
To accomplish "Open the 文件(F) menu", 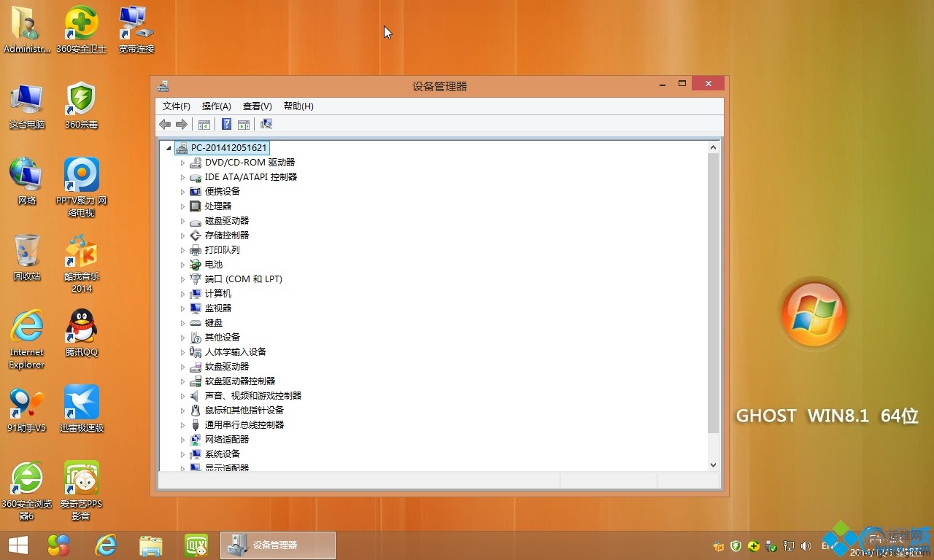I will 177,106.
